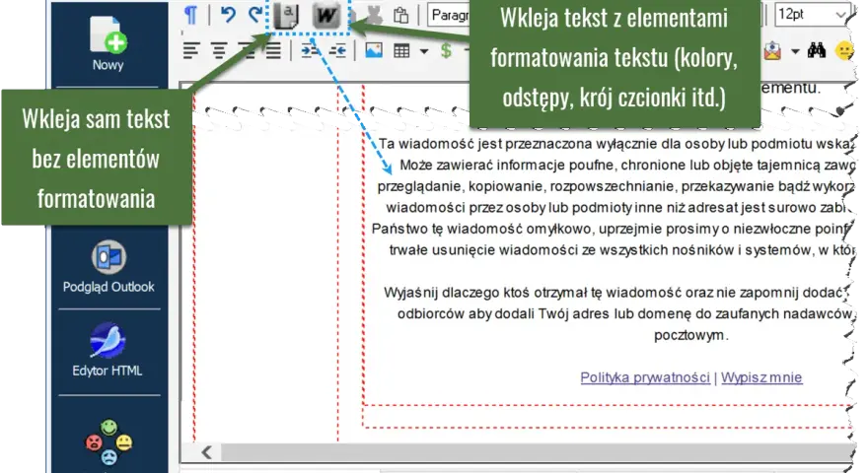The height and width of the screenshot is (473, 868).
Task: Insert a table
Action: coord(401,51)
